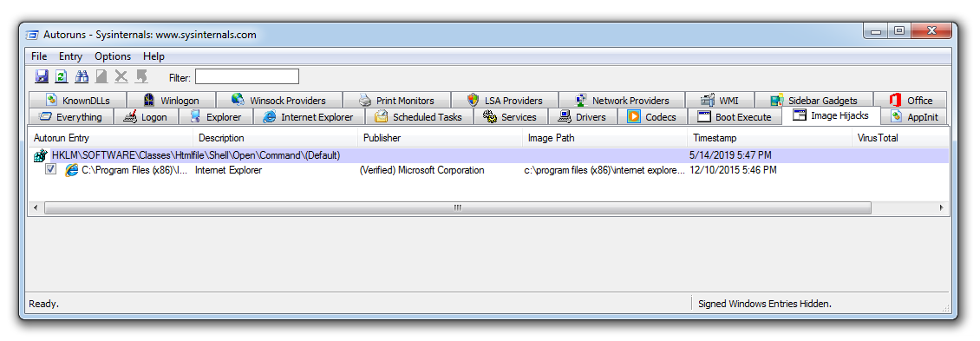Click the Properties toolbar icon
Screen dimensions: 980x341
click(101, 76)
